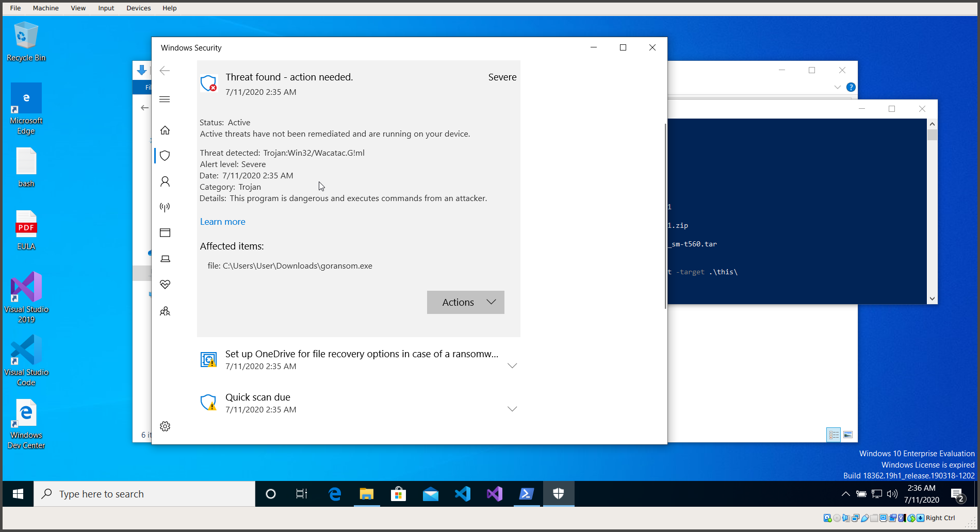
Task: Open Firewall & network protection icon
Action: (x=165, y=207)
